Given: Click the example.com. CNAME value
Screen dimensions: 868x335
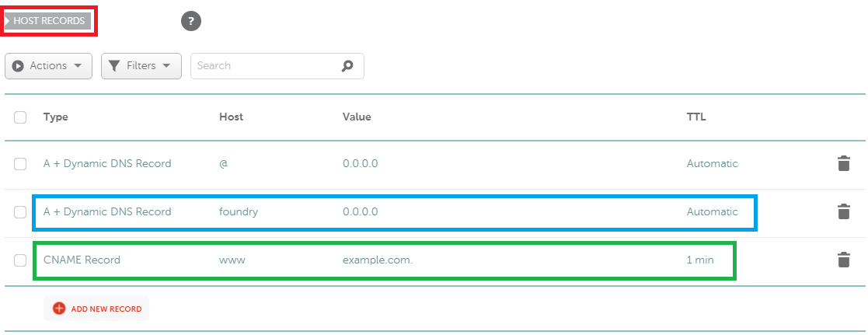Looking at the screenshot, I should pyautogui.click(x=378, y=260).
